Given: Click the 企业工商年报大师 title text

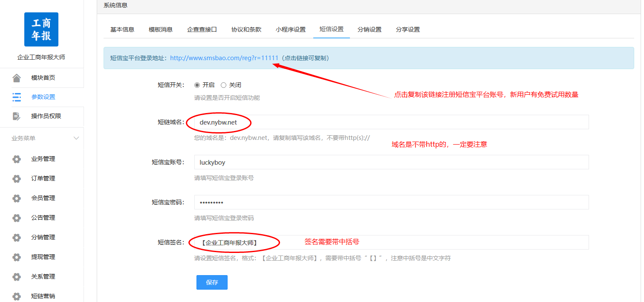Looking at the screenshot, I should click(x=41, y=57).
